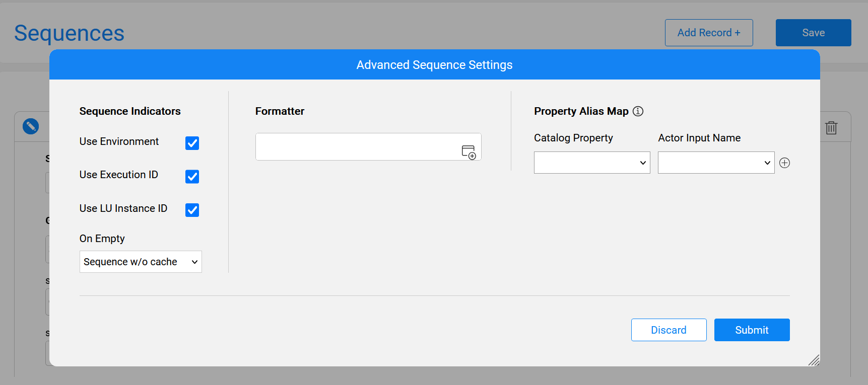
Task: Click the Advanced Sequence Settings title bar
Action: 434,65
